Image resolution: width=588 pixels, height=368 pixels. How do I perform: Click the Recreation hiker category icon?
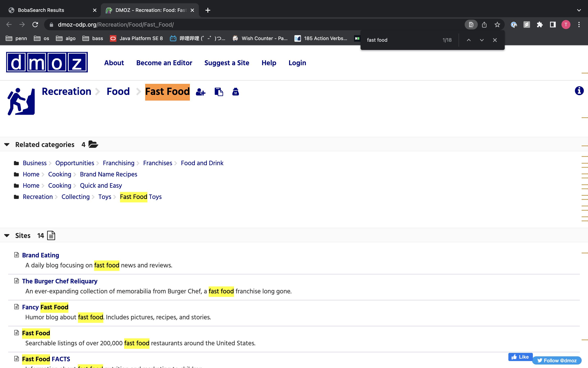tap(21, 101)
